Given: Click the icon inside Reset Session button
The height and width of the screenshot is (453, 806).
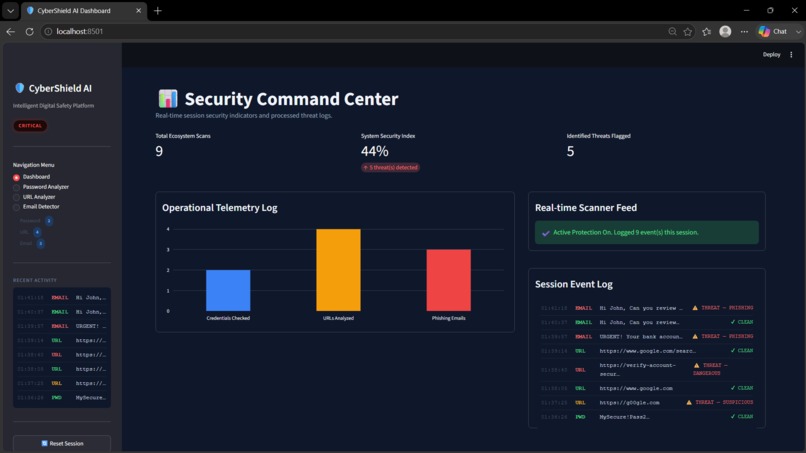Looking at the screenshot, I should [44, 443].
